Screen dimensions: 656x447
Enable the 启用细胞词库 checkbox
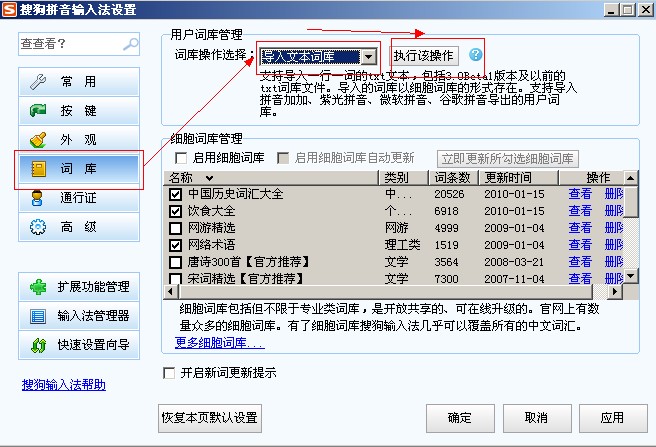point(181,158)
